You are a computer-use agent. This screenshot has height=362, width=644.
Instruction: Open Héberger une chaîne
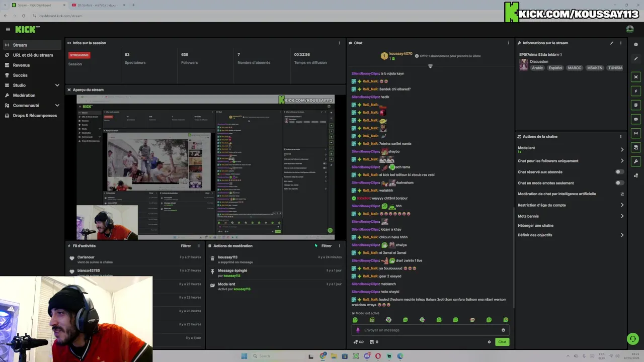coord(535,226)
